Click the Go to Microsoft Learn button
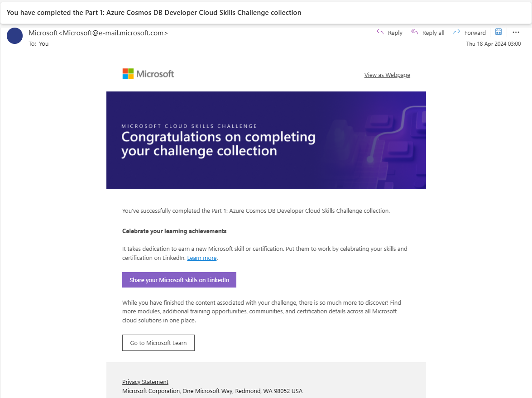 click(158, 343)
